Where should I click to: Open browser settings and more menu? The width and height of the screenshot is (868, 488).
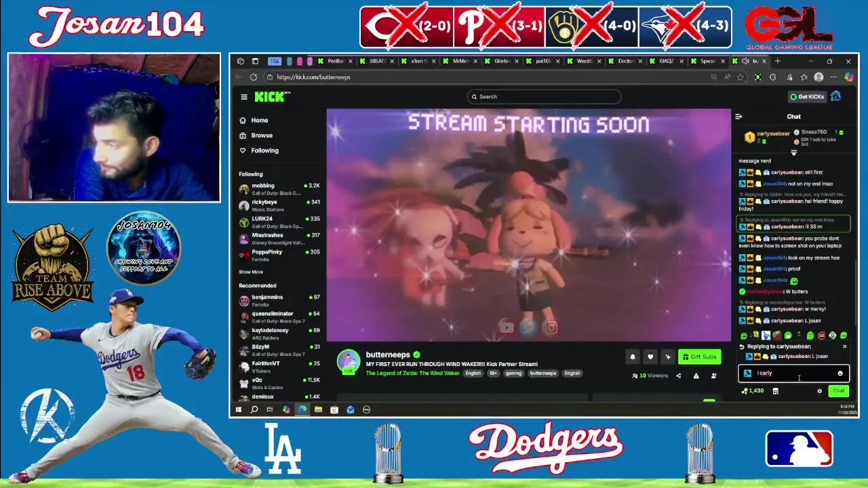click(x=833, y=77)
